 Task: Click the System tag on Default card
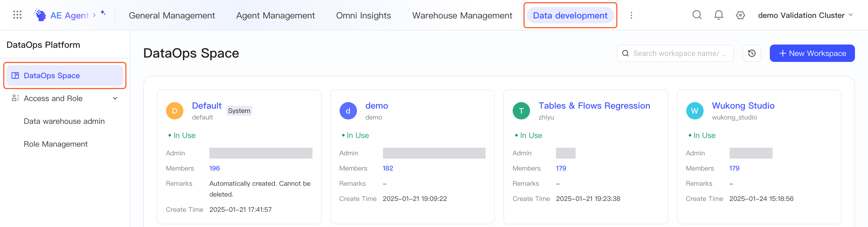pyautogui.click(x=239, y=111)
